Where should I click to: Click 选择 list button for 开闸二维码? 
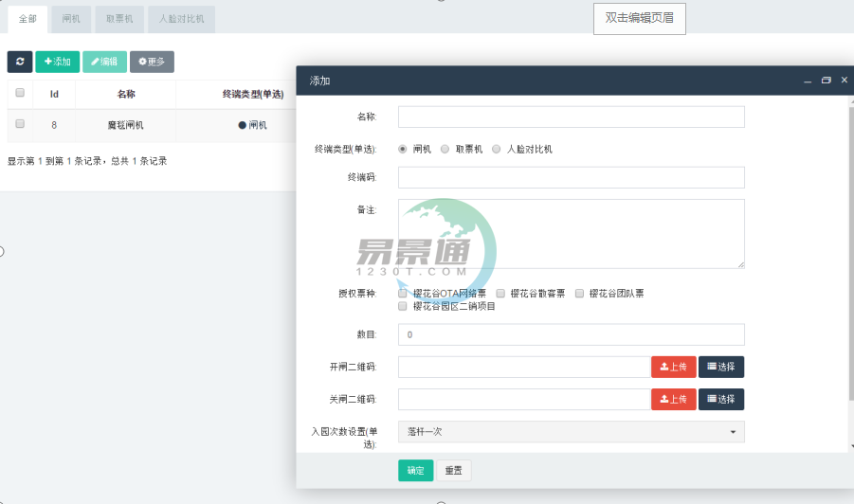pyautogui.click(x=720, y=367)
